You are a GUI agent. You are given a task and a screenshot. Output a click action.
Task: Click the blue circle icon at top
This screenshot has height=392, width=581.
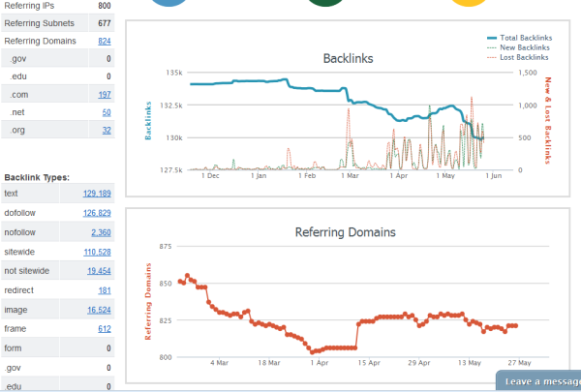[171, 3]
